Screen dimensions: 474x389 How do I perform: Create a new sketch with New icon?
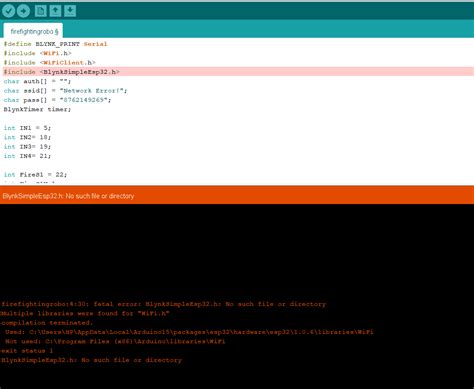(x=41, y=11)
